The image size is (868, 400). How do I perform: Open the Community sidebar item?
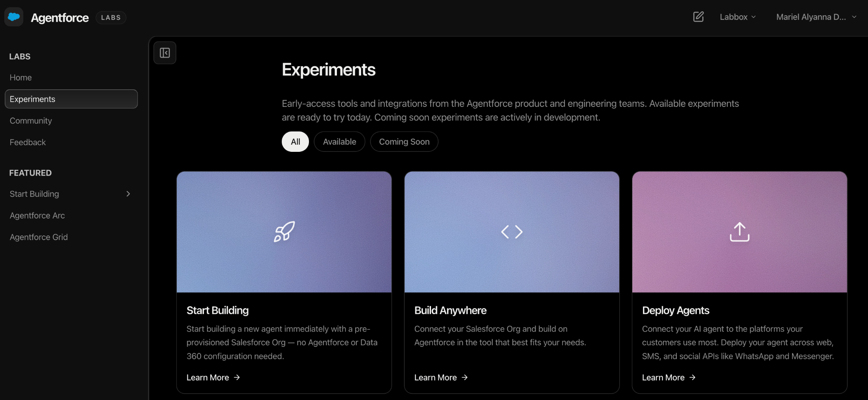pos(31,121)
